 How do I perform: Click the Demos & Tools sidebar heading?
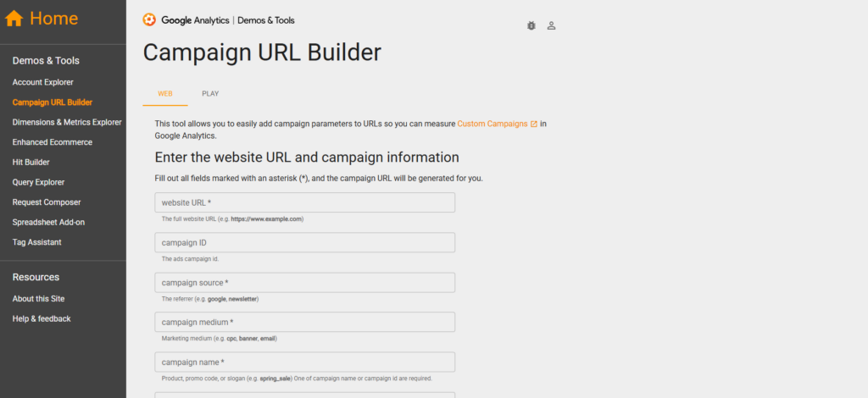46,61
